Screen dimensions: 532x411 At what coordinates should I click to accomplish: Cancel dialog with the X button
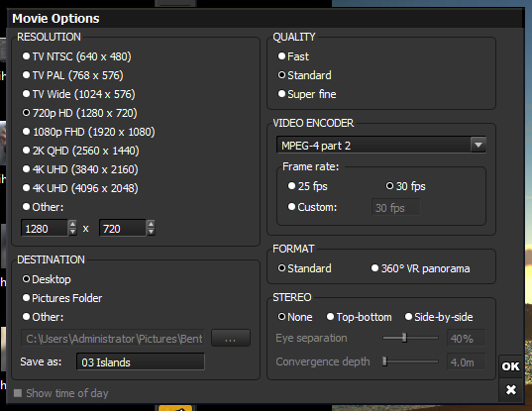tap(510, 390)
